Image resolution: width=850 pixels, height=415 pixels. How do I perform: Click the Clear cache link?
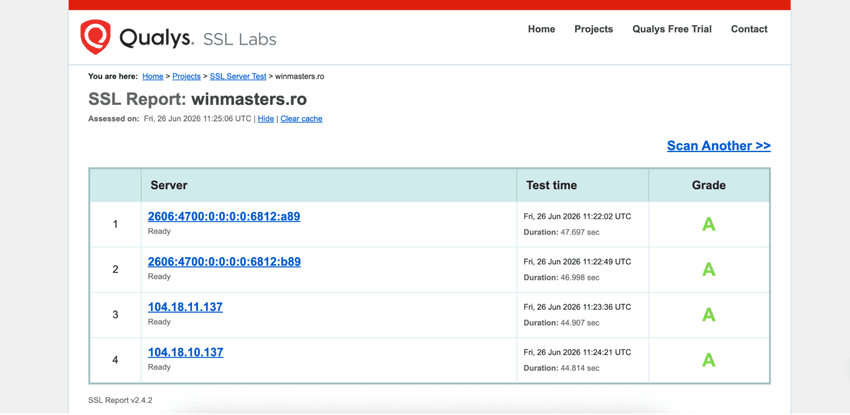(301, 119)
